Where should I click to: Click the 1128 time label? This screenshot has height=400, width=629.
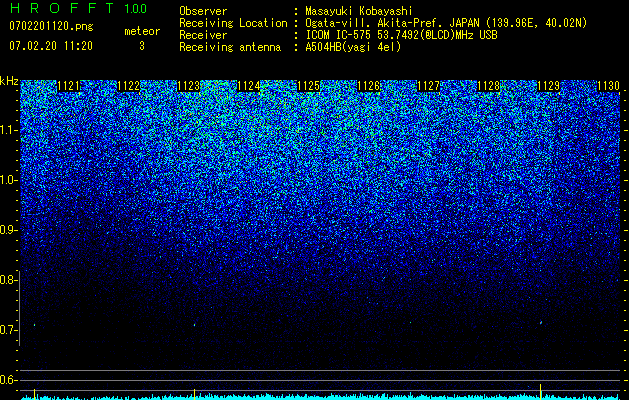(489, 86)
